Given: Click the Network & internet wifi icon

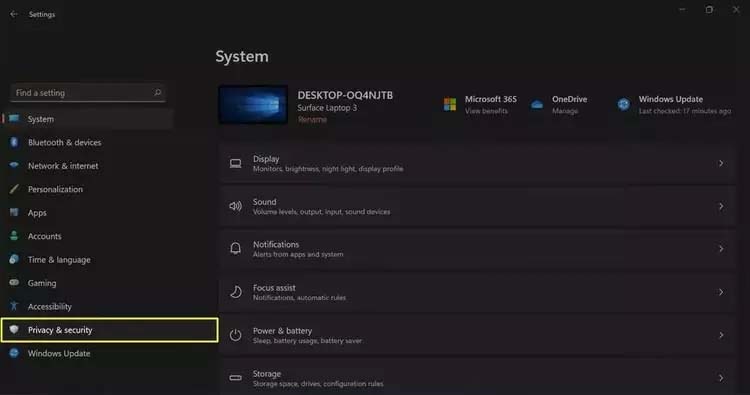Looking at the screenshot, I should click(x=14, y=165).
